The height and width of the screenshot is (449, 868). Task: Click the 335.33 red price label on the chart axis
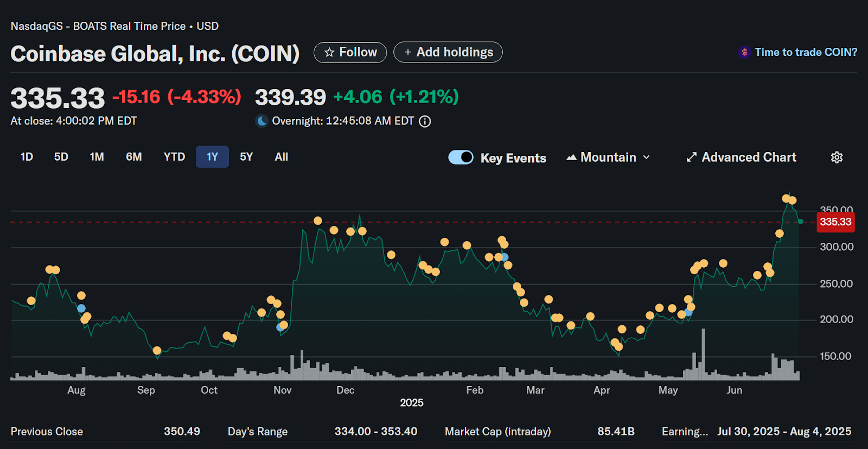[835, 222]
